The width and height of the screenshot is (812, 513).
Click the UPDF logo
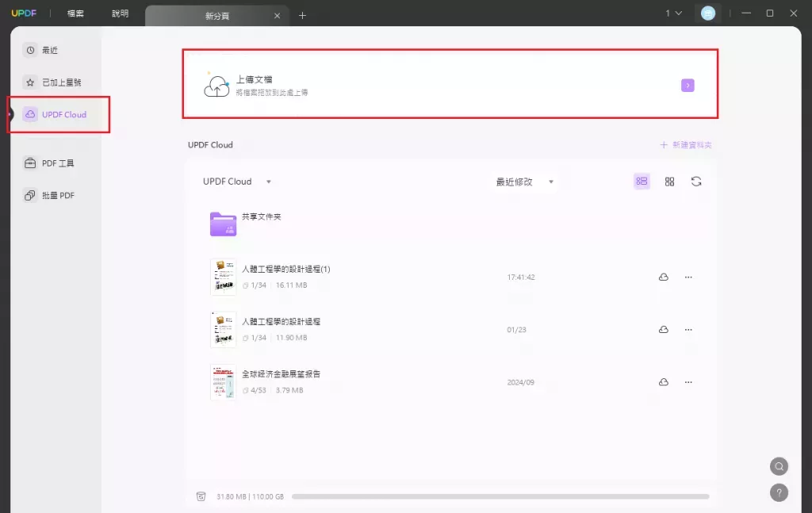pyautogui.click(x=24, y=13)
